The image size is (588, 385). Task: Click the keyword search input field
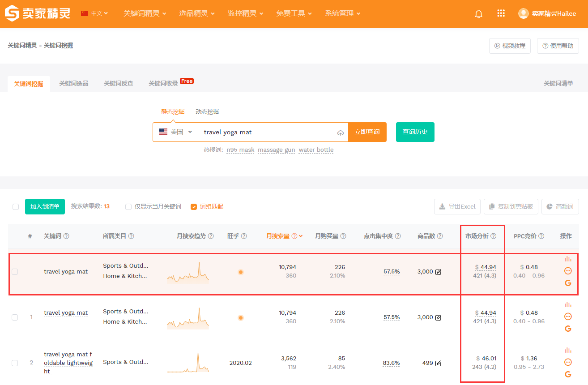tap(266, 132)
